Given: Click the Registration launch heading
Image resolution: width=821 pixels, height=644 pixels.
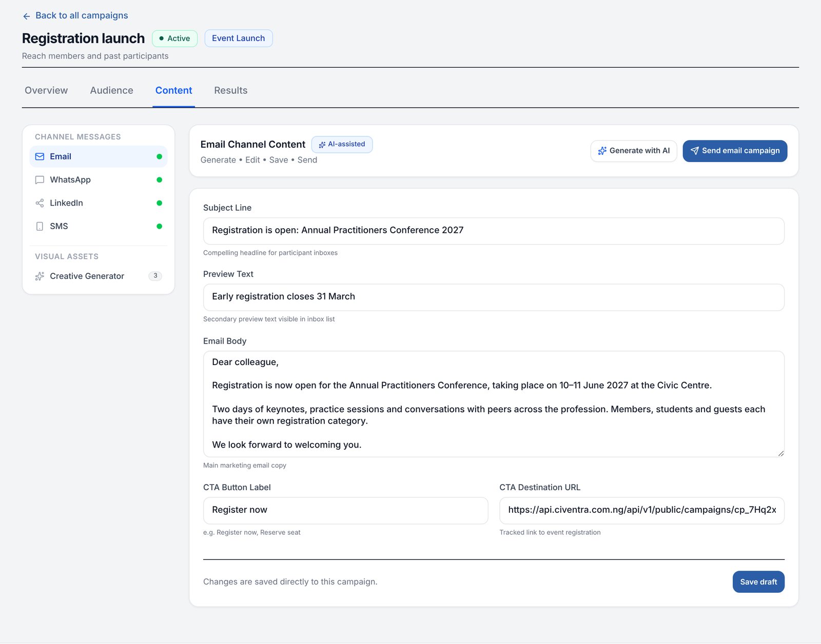Looking at the screenshot, I should point(84,38).
